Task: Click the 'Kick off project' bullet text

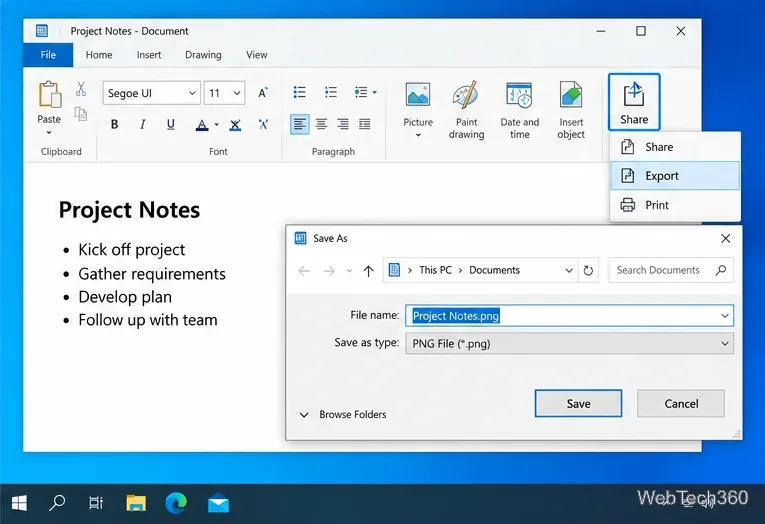Action: point(132,250)
